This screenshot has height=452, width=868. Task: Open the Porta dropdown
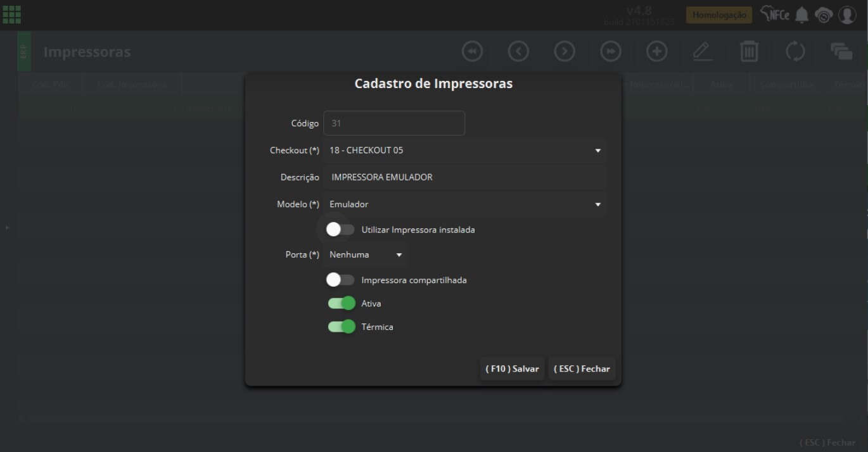(x=366, y=254)
